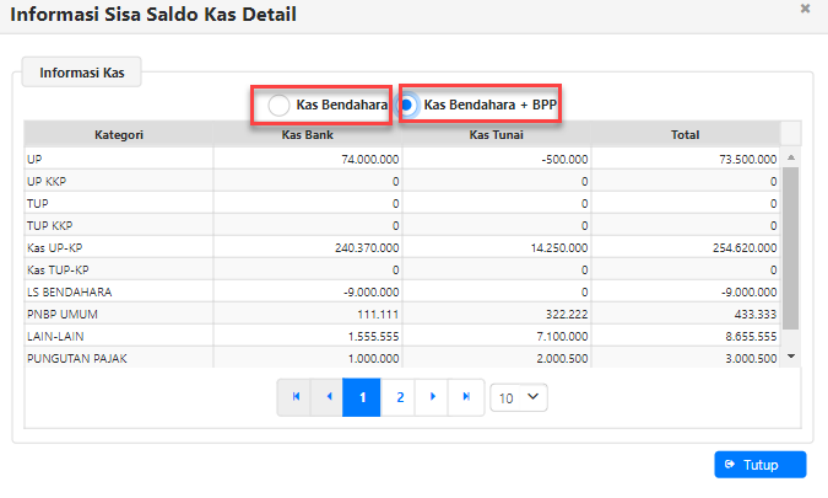The height and width of the screenshot is (498, 828).
Task: Select page 1 in the paginator
Action: pos(362,397)
